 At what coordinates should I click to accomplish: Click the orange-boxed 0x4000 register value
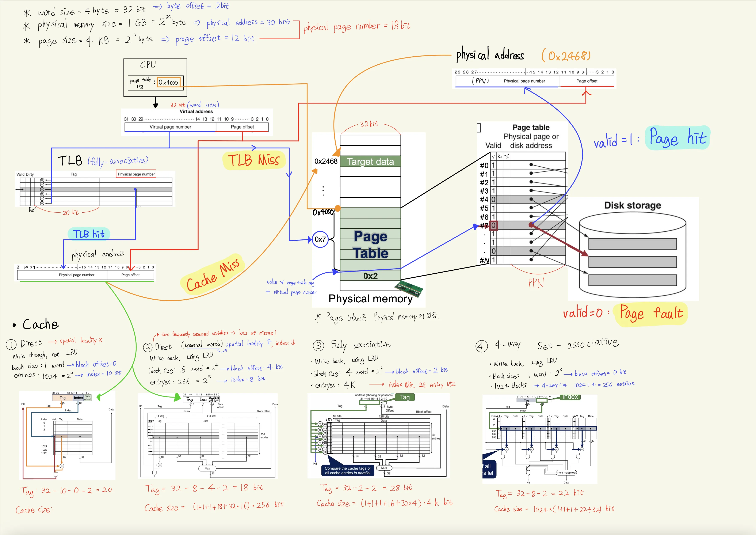tap(168, 82)
